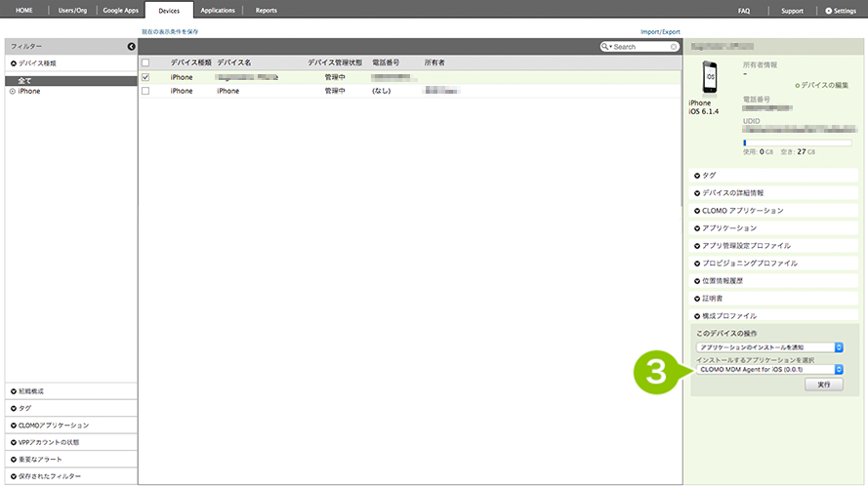
Task: Toggle the select-all checkbox in table header
Action: [x=145, y=62]
